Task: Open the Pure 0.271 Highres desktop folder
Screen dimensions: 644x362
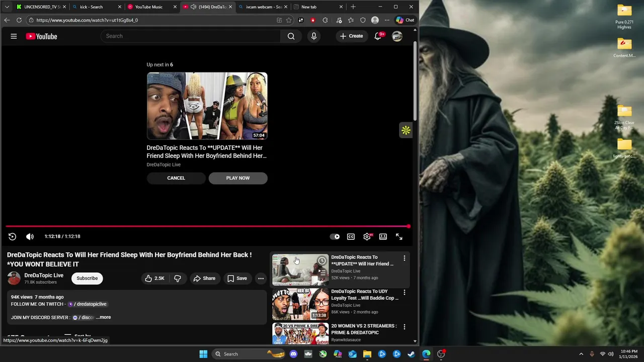Action: click(x=624, y=18)
